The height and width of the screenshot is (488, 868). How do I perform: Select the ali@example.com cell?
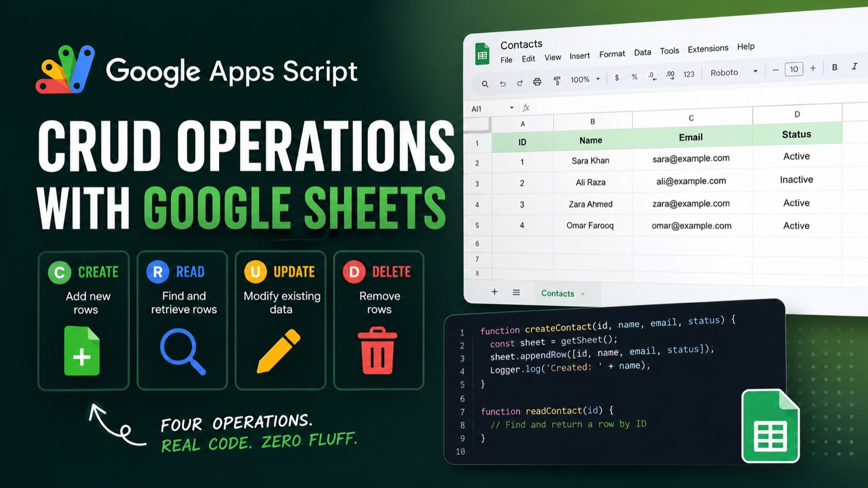click(x=692, y=181)
